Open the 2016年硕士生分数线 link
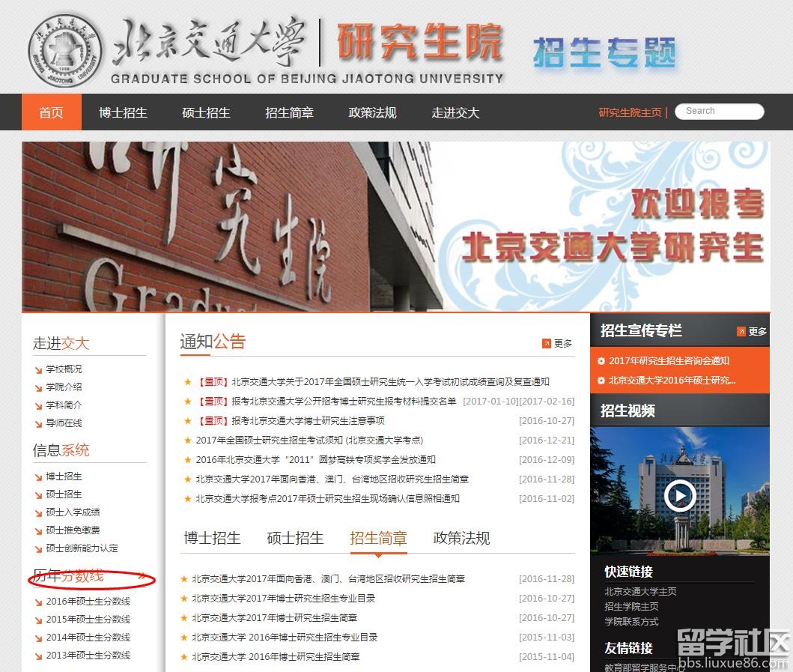The height and width of the screenshot is (672, 793). pyautogui.click(x=88, y=602)
